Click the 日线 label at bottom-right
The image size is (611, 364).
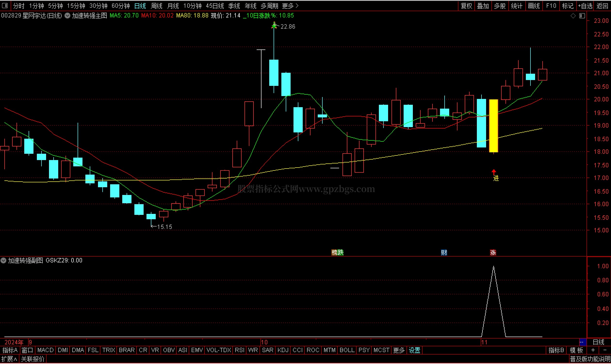coord(598,342)
